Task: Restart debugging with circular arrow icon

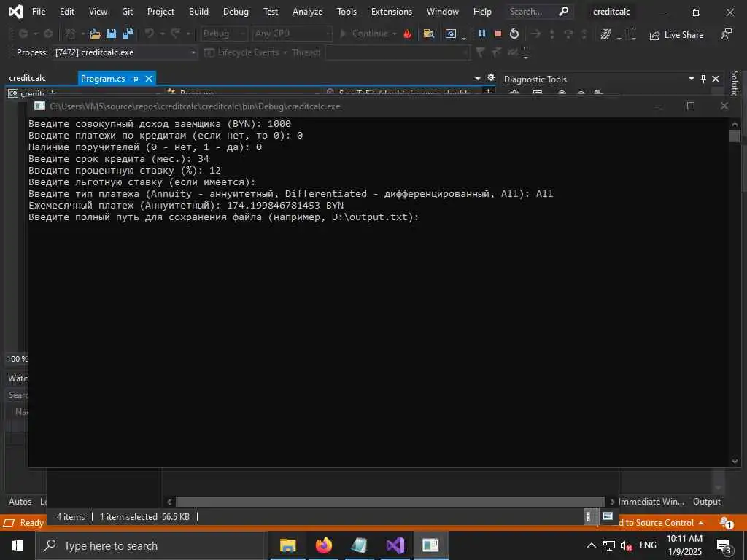Action: (x=514, y=34)
